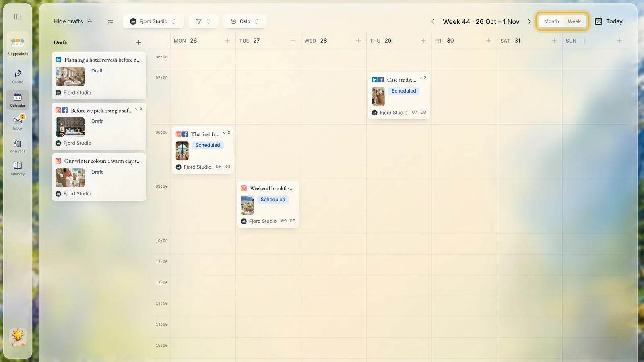Open the filter dropdown

click(203, 21)
